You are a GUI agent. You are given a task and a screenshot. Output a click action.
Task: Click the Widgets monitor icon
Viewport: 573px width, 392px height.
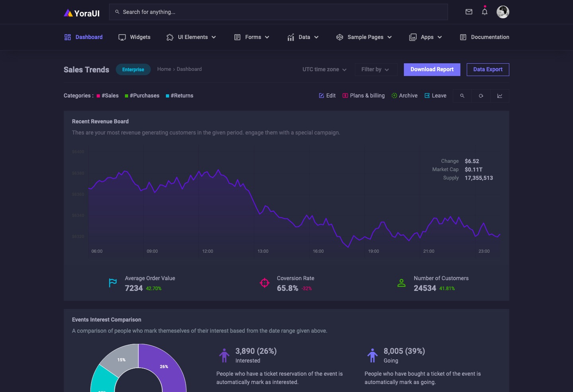pos(122,37)
